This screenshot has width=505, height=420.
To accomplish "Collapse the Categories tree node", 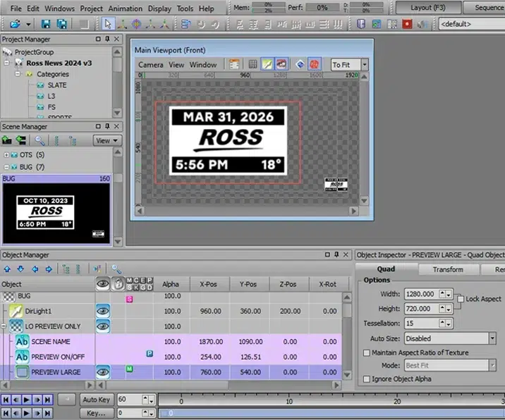I will point(18,74).
